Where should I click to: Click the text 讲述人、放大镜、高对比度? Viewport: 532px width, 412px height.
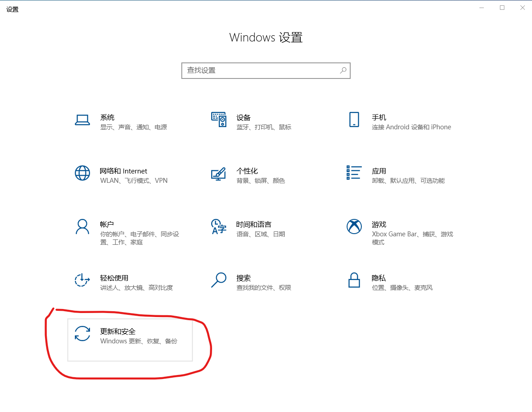click(136, 288)
